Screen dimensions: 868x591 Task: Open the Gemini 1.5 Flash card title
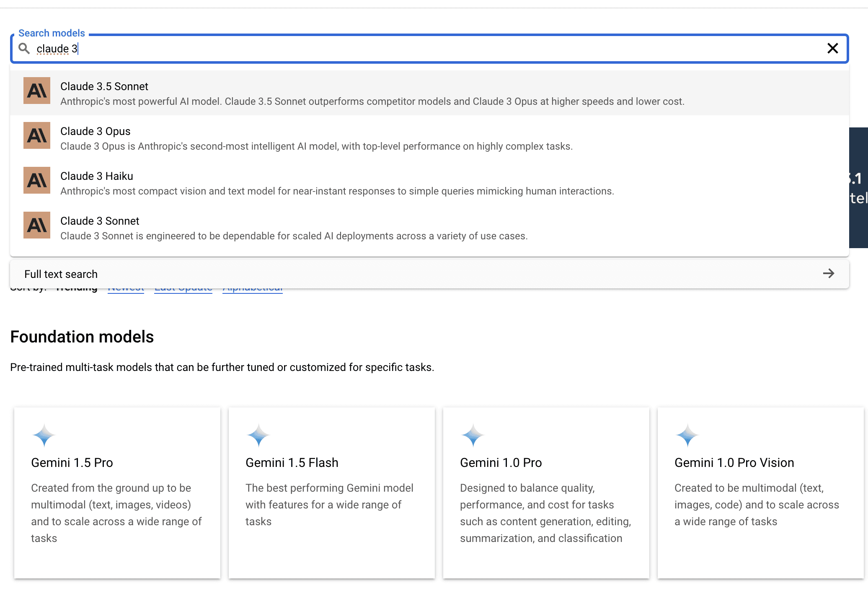(292, 462)
